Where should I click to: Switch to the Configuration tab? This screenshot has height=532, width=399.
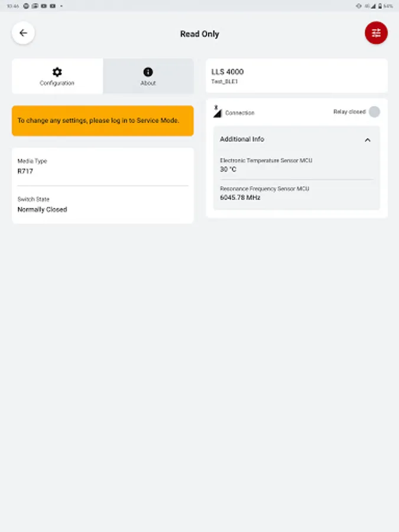[57, 76]
